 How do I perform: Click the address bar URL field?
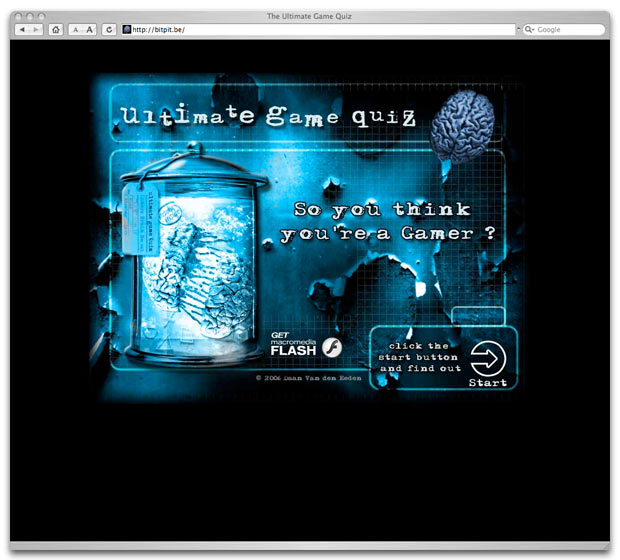pos(320,30)
